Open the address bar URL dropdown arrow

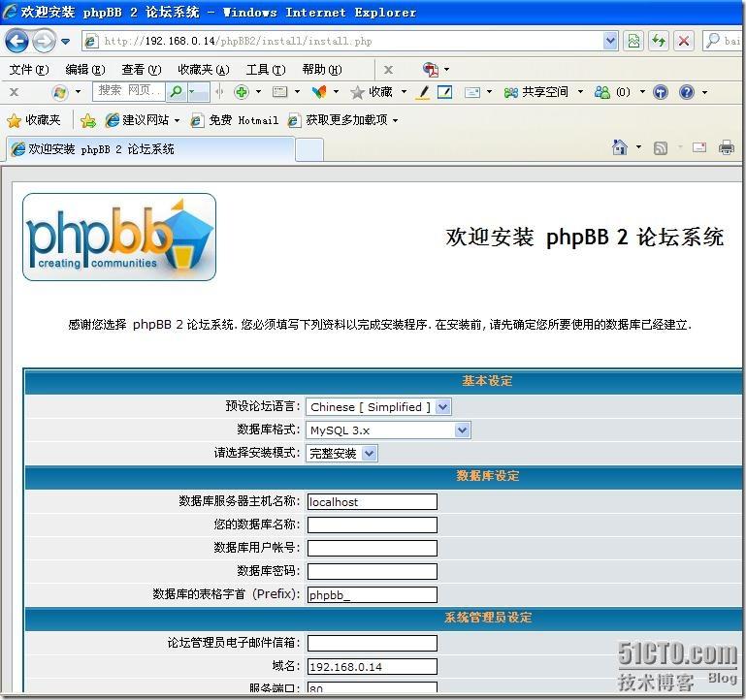pos(610,41)
